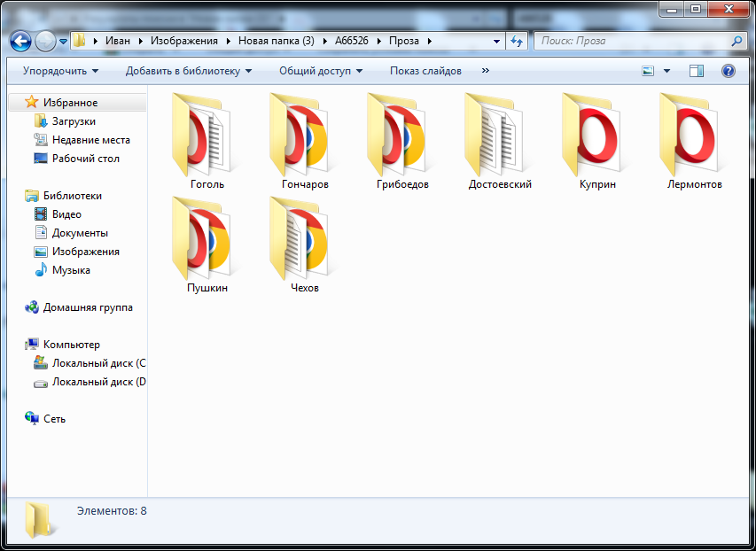Expand subfolders arrow after Иван
Screen dimensions: 756x551
click(x=140, y=41)
